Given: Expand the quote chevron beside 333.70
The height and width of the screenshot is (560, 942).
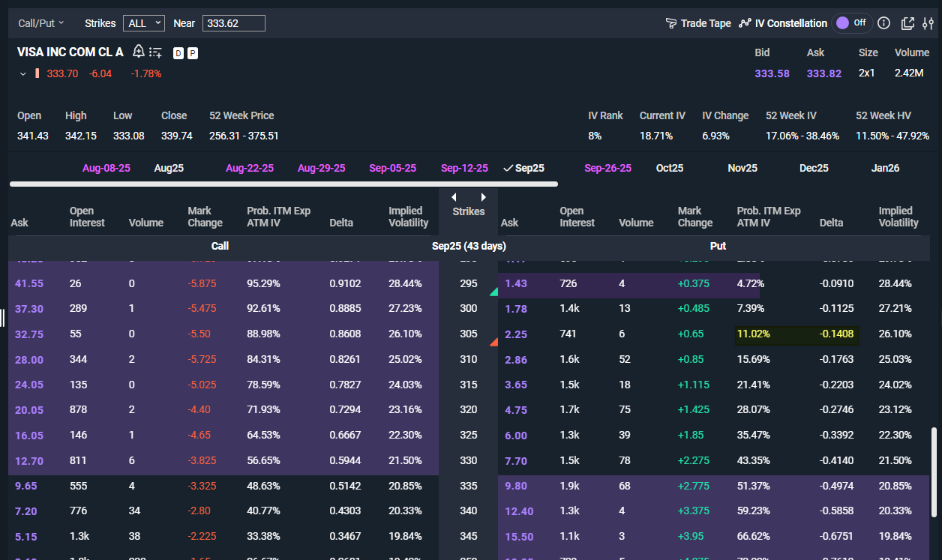Looking at the screenshot, I should [23, 73].
